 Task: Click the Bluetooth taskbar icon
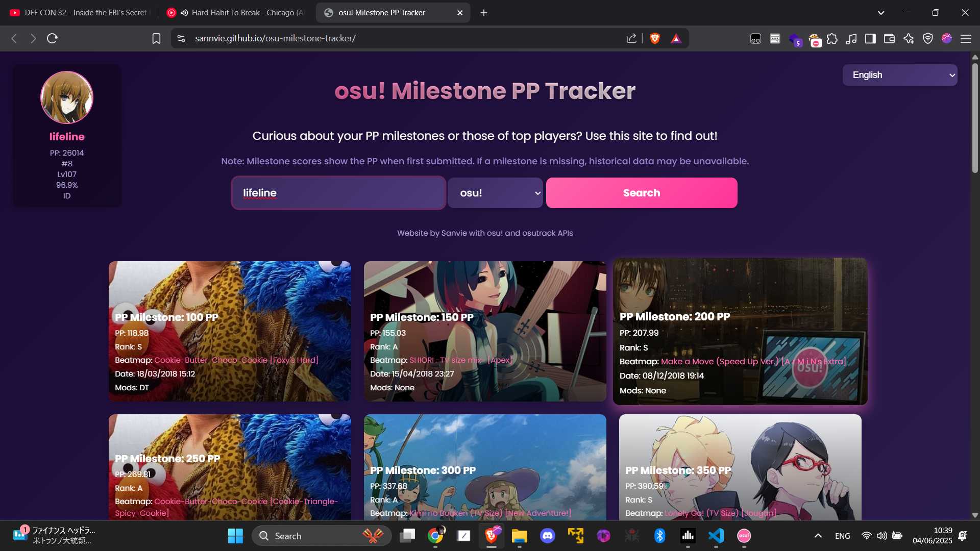(660, 536)
